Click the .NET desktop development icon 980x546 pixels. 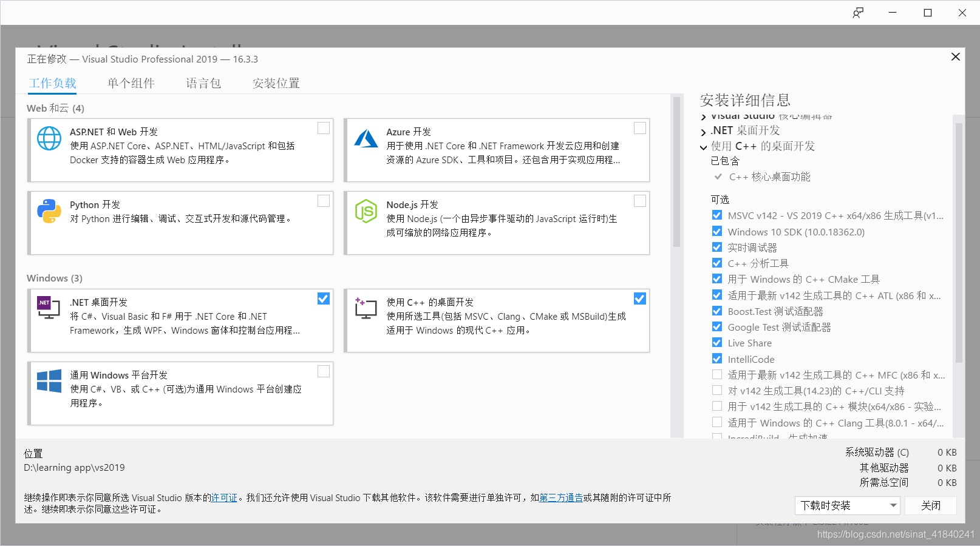(x=49, y=308)
